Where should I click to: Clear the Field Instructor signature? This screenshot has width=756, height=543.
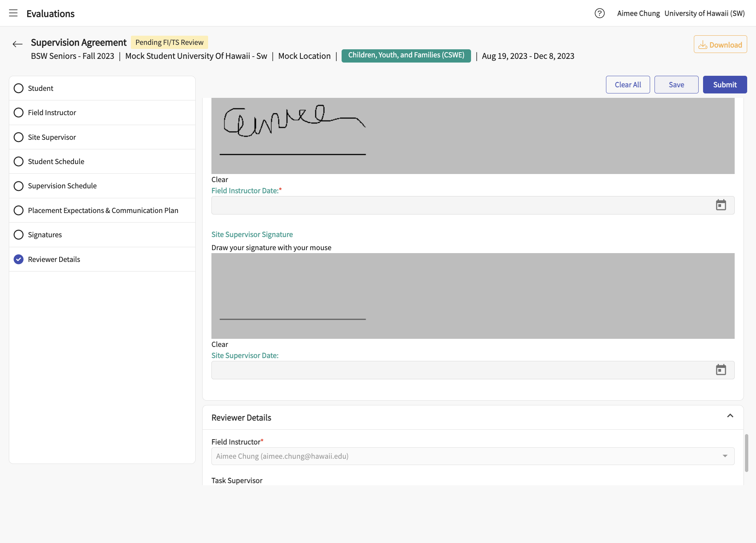click(x=220, y=180)
